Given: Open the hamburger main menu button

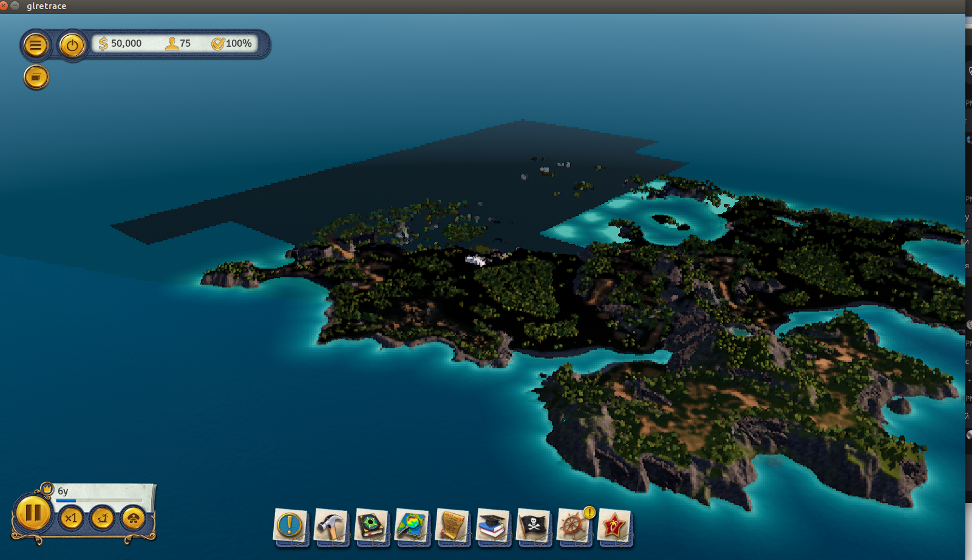Looking at the screenshot, I should pyautogui.click(x=36, y=45).
